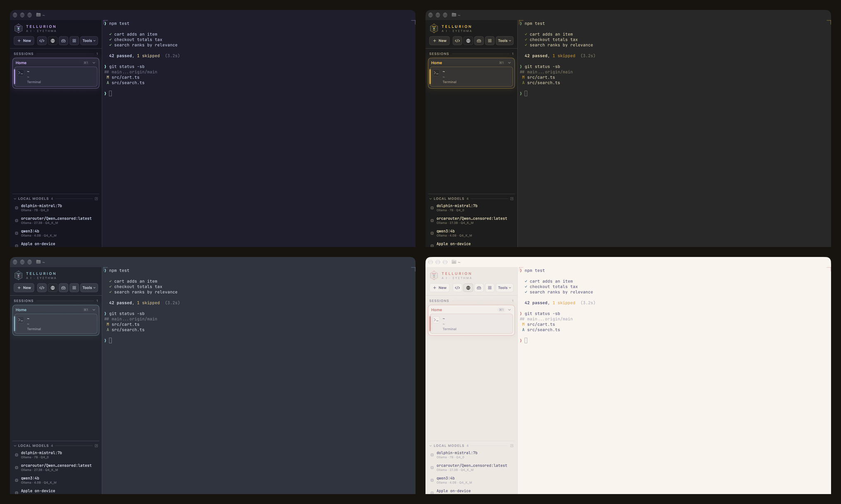Select qwen3:4b model in the gold-accent window
Screen dimensions: 841x504
tap(471, 233)
